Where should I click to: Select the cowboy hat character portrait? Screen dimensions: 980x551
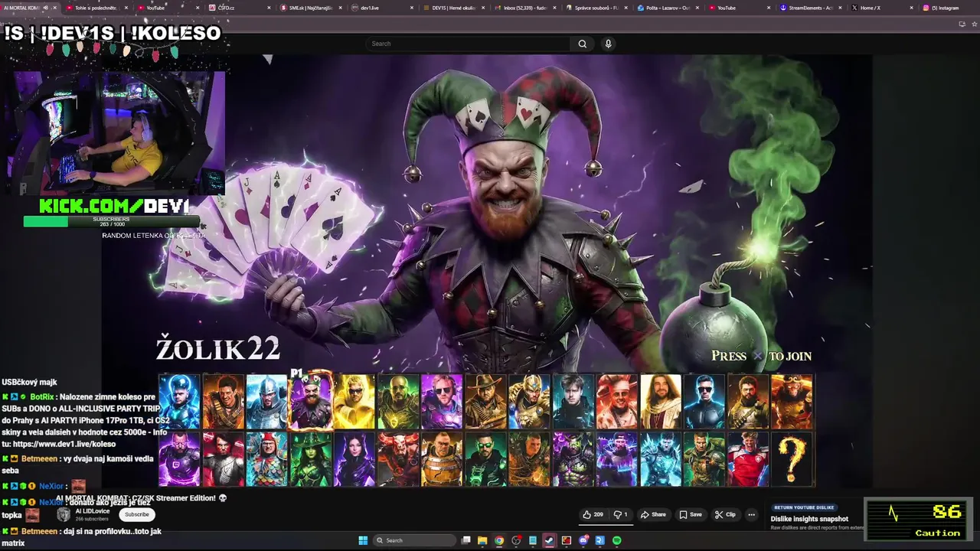485,401
